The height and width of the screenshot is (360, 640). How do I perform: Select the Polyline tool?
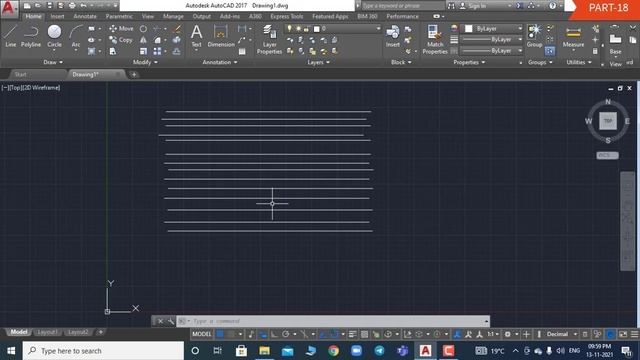(x=31, y=36)
